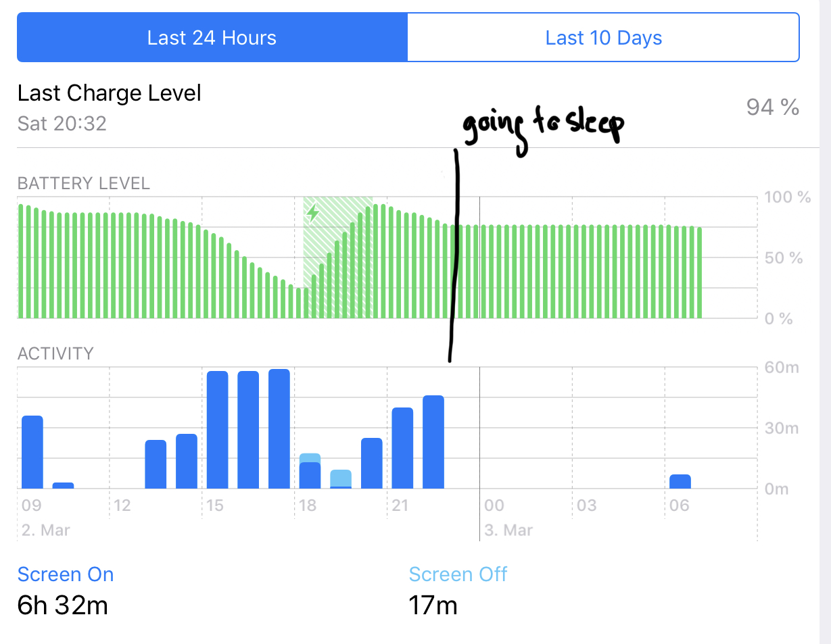
Task: Tap the 3. Mar date label
Action: pyautogui.click(x=509, y=530)
